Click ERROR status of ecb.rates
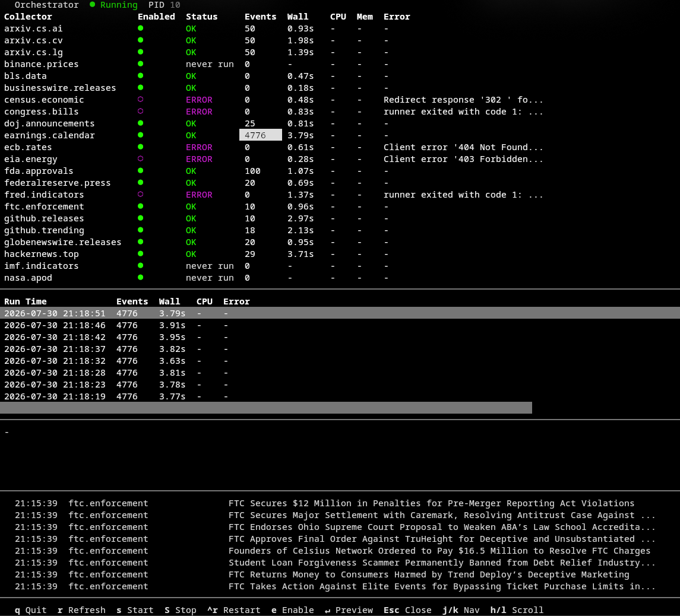Image resolution: width=680 pixels, height=616 pixels. [x=199, y=147]
